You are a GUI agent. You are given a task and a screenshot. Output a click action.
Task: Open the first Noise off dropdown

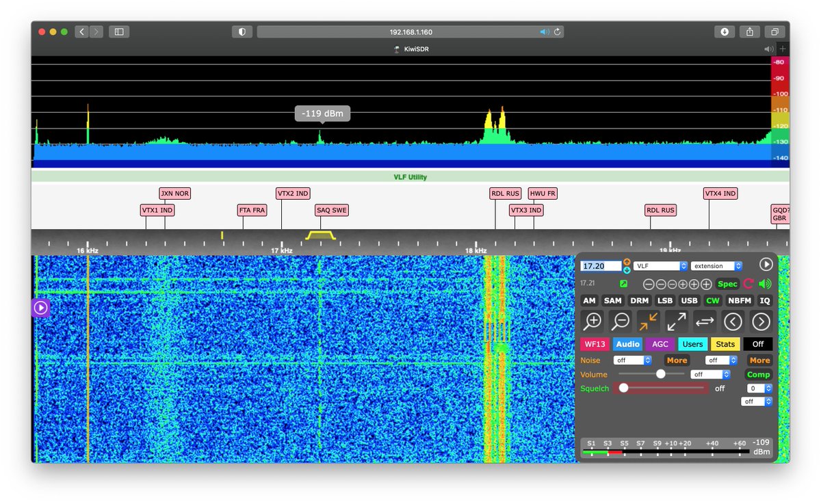[x=633, y=360]
